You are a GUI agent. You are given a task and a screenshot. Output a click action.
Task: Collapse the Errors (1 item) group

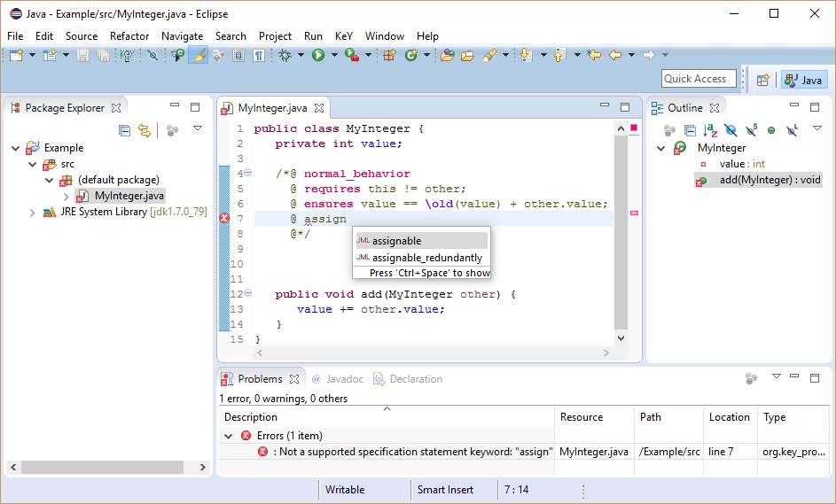tap(228, 437)
